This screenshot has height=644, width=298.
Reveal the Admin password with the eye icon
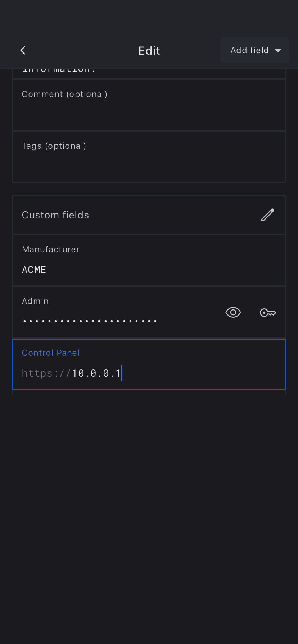click(x=233, y=312)
